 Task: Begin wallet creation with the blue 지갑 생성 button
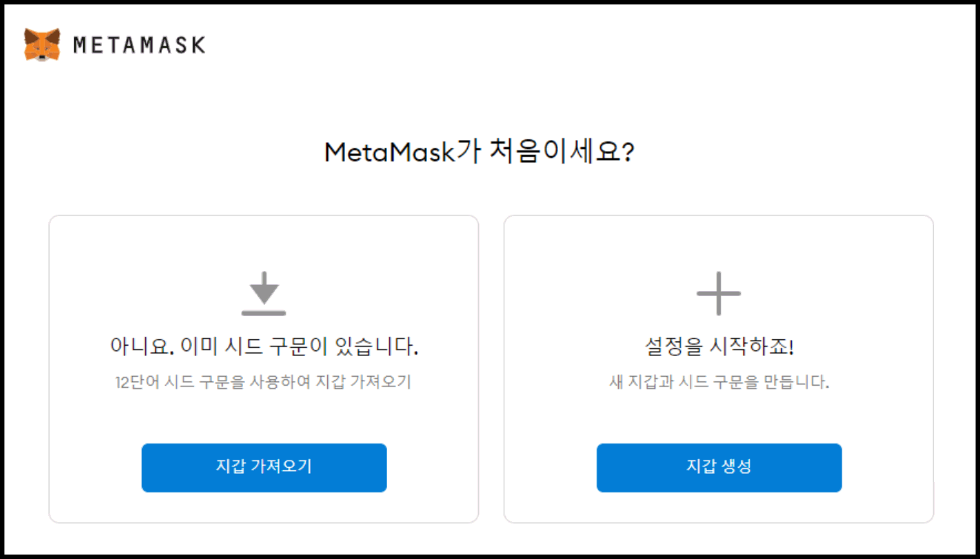click(x=719, y=467)
